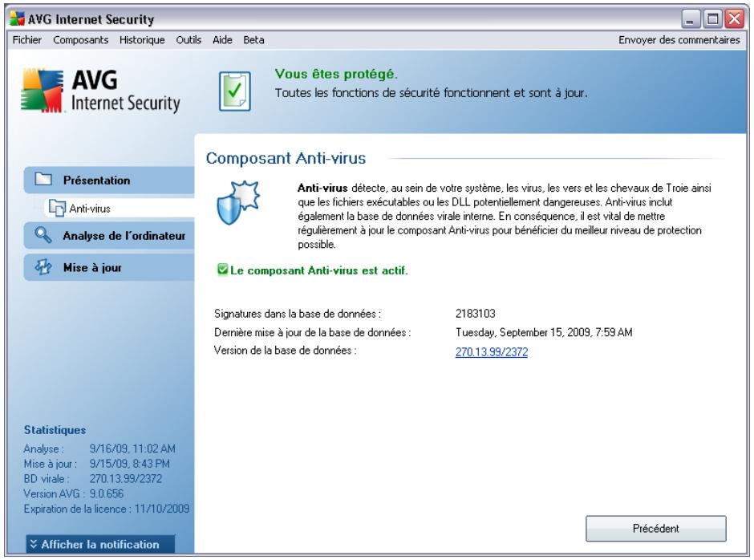Screen dimensions: 754x560
Task: Open the Composants menu
Action: [x=81, y=40]
